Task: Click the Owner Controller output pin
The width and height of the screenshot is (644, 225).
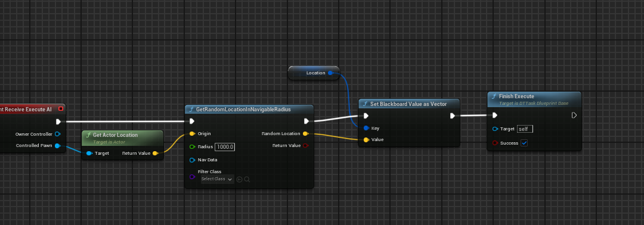Action: (x=57, y=134)
